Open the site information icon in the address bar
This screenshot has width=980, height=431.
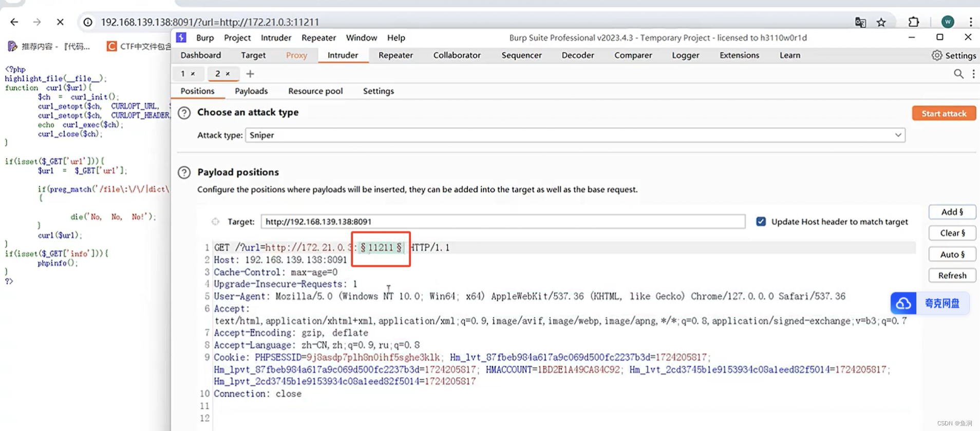tap(88, 22)
